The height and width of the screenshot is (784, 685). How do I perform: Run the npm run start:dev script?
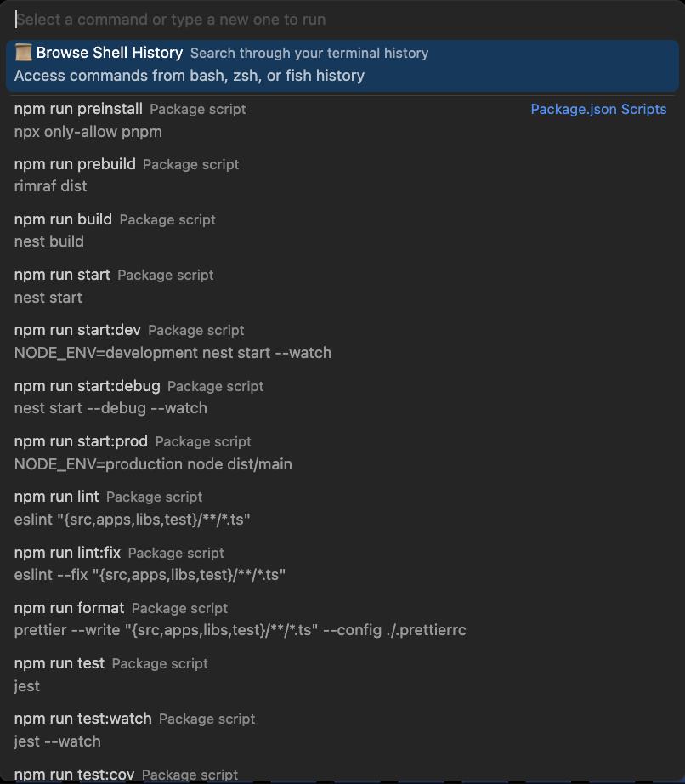point(77,330)
